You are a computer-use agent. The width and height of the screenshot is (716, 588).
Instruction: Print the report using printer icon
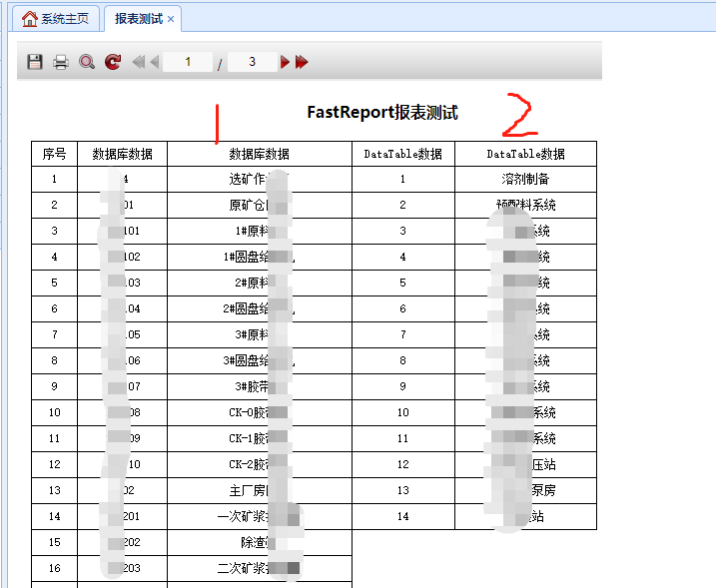[x=61, y=62]
